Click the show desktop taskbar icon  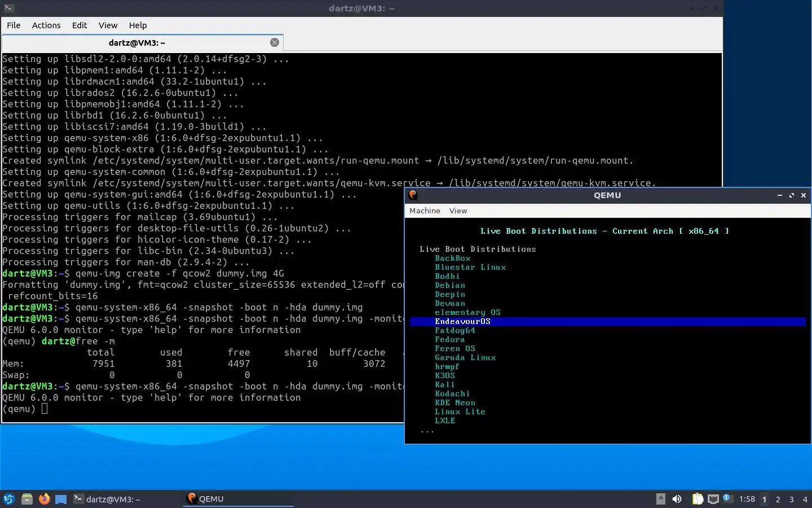tap(61, 499)
